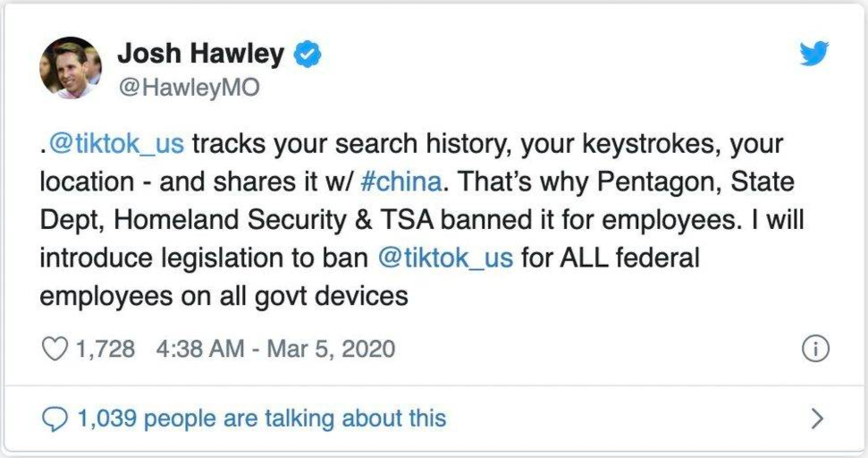Open "1,039 people are talking about this"
The width and height of the screenshot is (868, 458).
261,417
